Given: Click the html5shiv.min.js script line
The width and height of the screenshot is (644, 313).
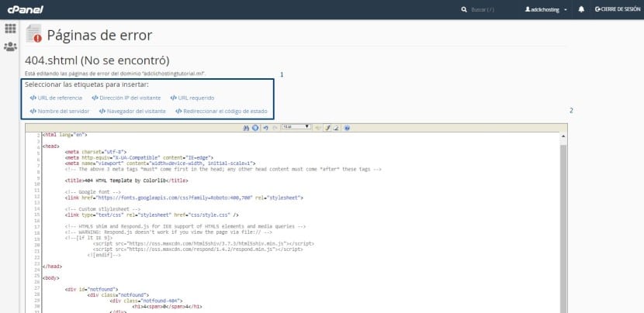Looking at the screenshot, I should [x=204, y=244].
